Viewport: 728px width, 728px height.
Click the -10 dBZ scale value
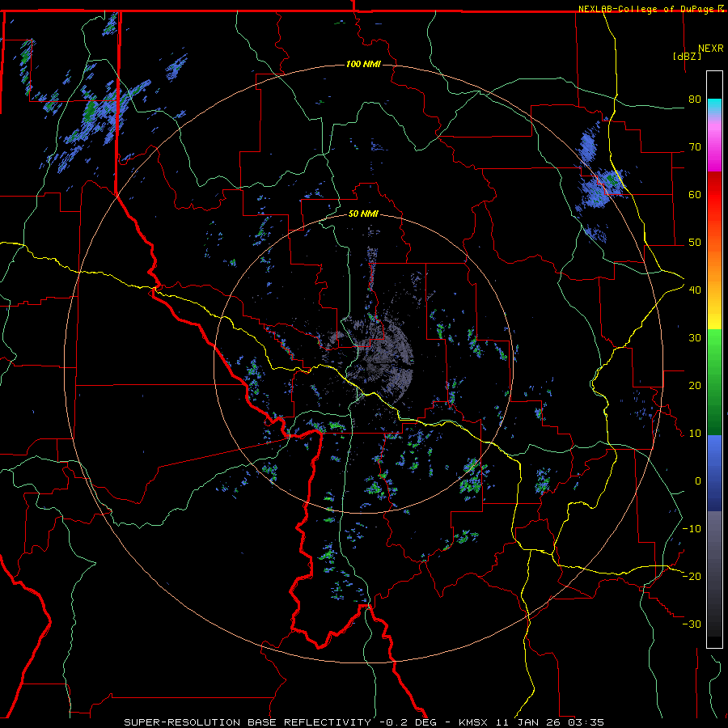692,529
